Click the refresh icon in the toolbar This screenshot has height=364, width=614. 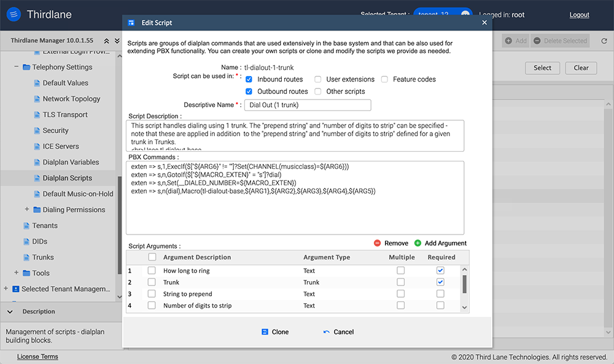pos(604,41)
